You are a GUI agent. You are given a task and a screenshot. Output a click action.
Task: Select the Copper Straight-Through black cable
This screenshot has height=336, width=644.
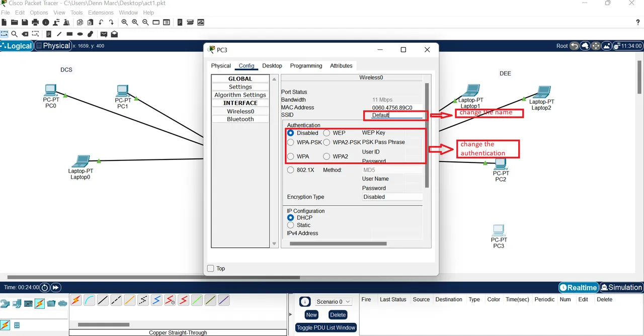pyautogui.click(x=103, y=300)
